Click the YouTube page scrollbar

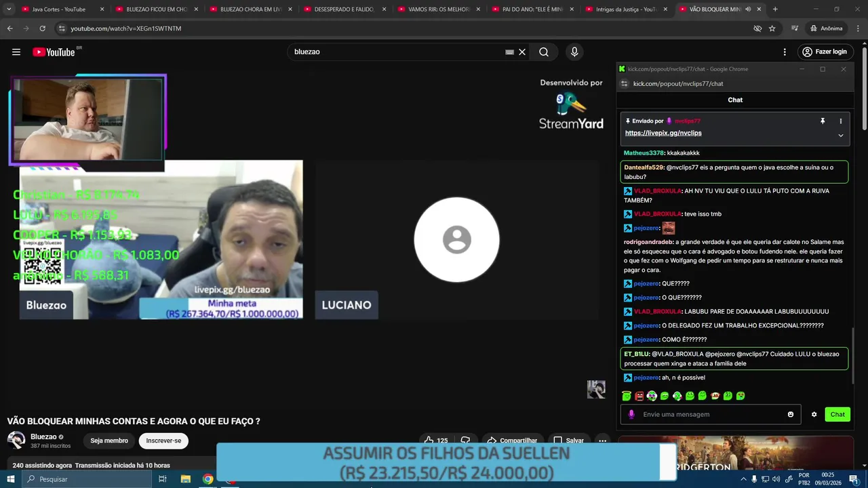[864, 88]
